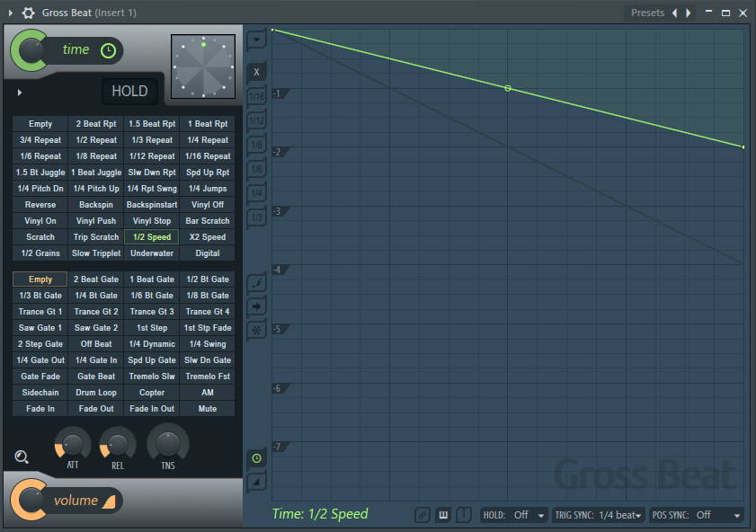Click the scratching clock display
The width and height of the screenshot is (756, 532).
tap(203, 66)
